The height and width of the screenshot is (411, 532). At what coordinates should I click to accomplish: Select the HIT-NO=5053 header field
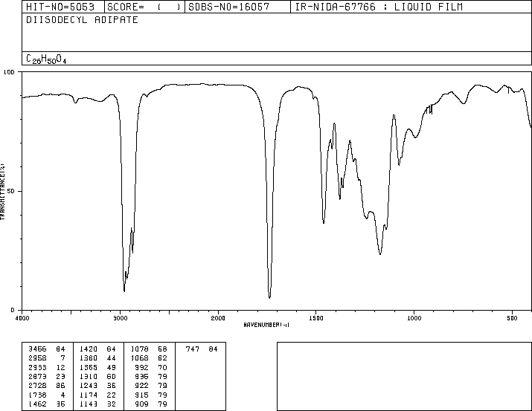60,7
